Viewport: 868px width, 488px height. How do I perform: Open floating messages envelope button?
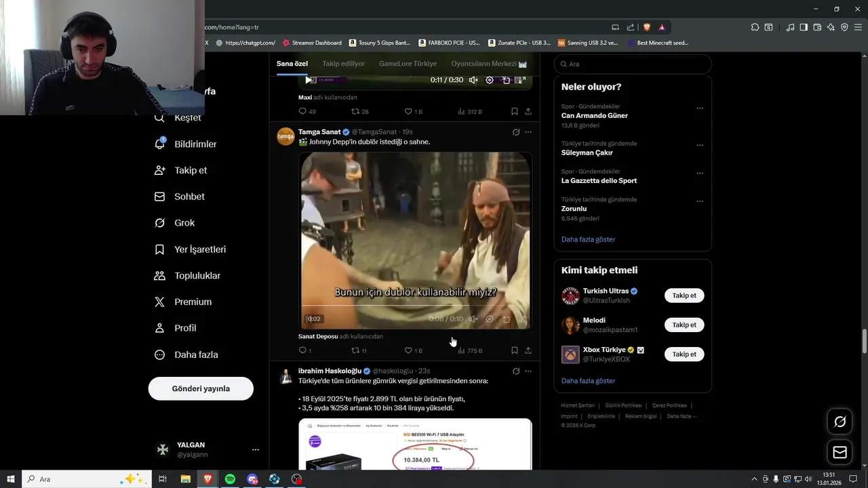[840, 452]
